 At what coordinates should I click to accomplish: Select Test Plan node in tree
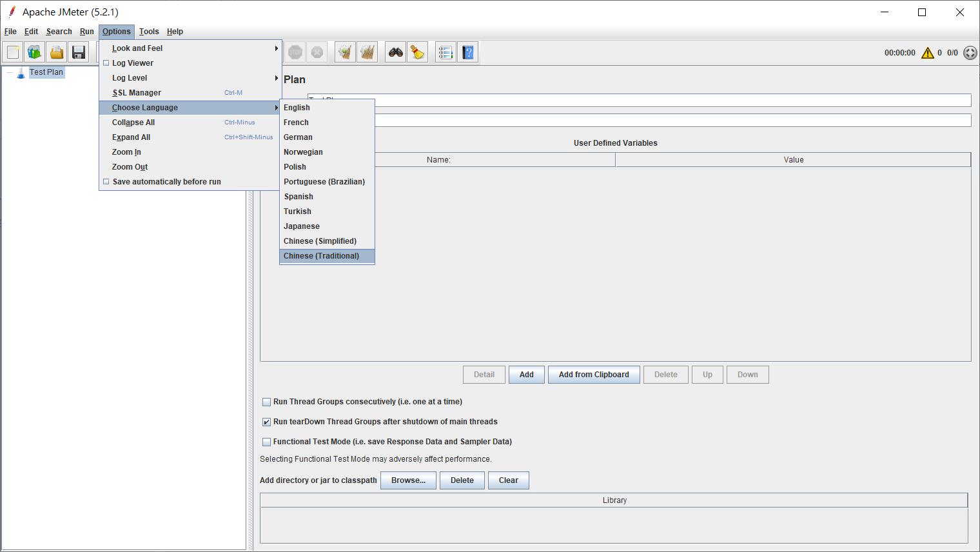coord(46,72)
